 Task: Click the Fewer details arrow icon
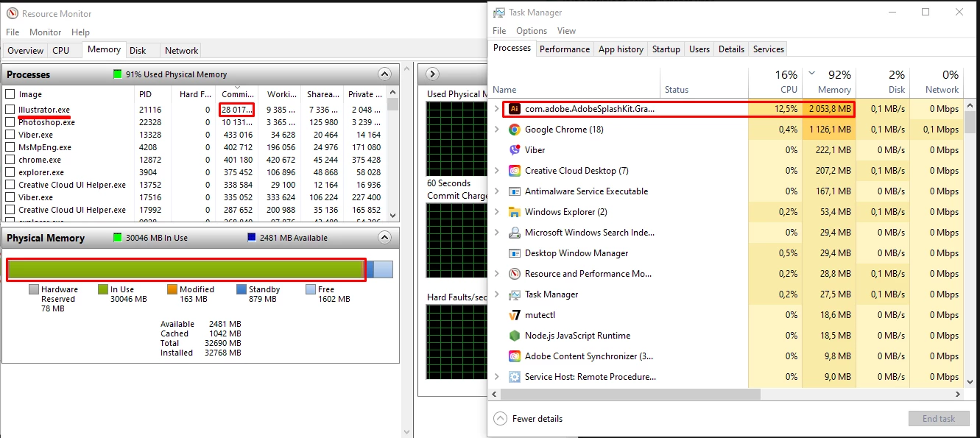(500, 419)
